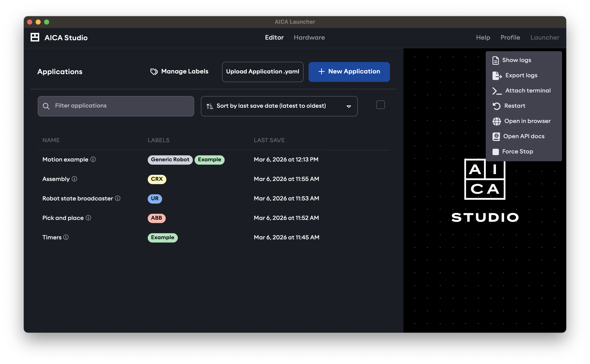The width and height of the screenshot is (590, 364).
Task: Open the Launcher menu item
Action: click(x=545, y=37)
